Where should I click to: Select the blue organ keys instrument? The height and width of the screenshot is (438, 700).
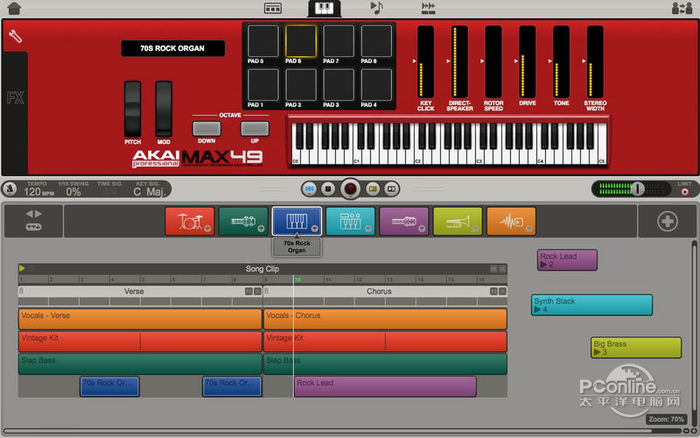[x=297, y=221]
